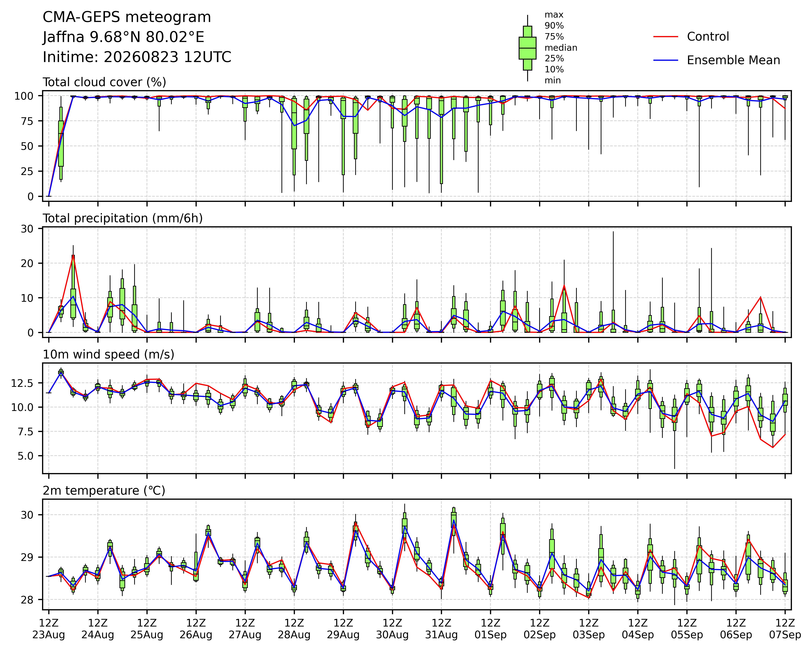Click the Jaffna 9.68°N 80.02°E location text
812x651 pixels.
pyautogui.click(x=124, y=37)
